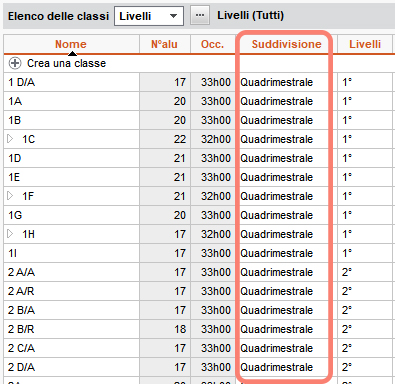Expand the 1C class row
Viewport: 395px width, 384px height.
click(x=10, y=139)
